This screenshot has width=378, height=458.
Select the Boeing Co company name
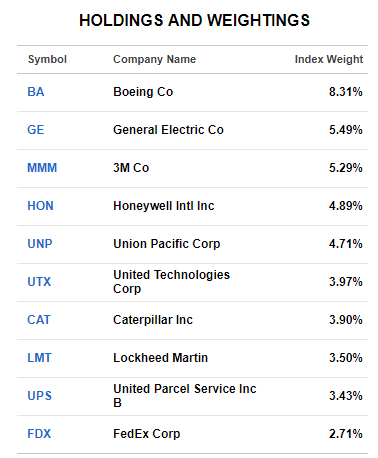pyautogui.click(x=143, y=92)
